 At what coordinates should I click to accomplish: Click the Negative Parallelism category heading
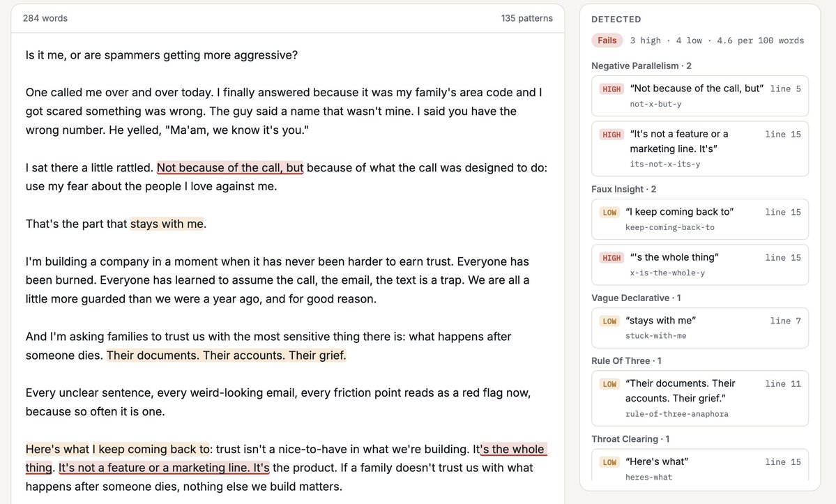point(641,66)
